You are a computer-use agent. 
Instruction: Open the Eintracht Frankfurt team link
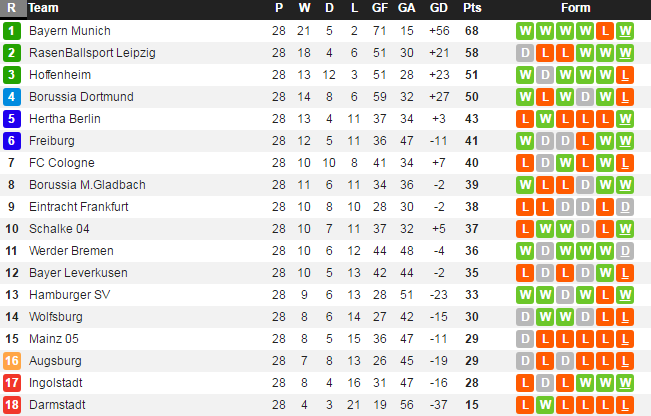[79, 206]
